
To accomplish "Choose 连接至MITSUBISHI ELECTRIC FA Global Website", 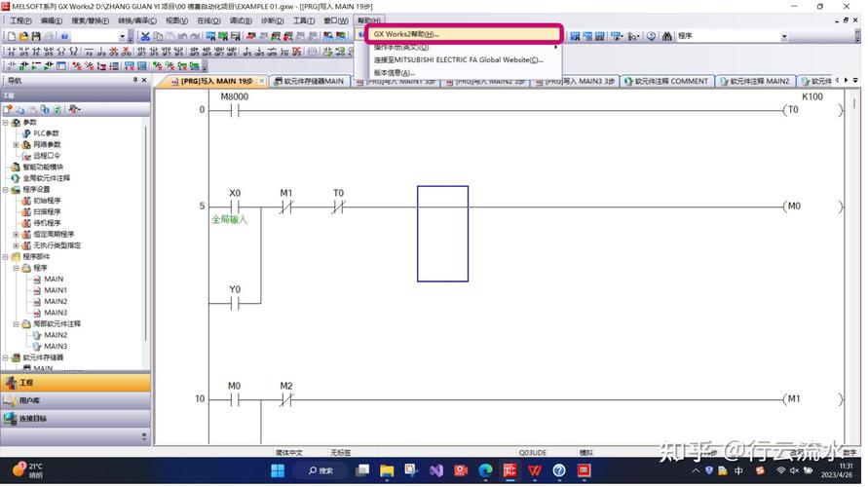I will (458, 59).
